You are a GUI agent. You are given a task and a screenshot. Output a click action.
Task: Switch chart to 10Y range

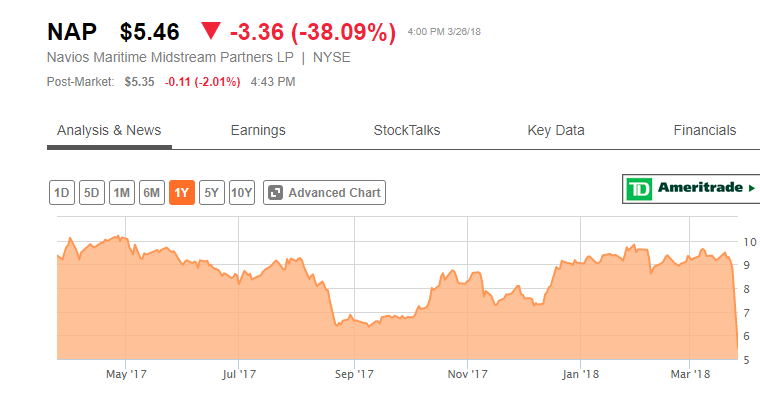(x=242, y=193)
